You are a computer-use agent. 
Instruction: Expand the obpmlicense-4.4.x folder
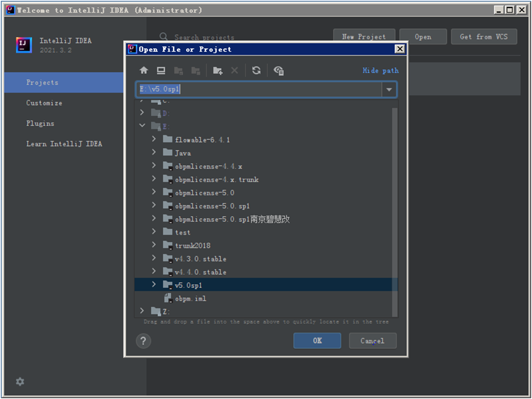coord(154,166)
